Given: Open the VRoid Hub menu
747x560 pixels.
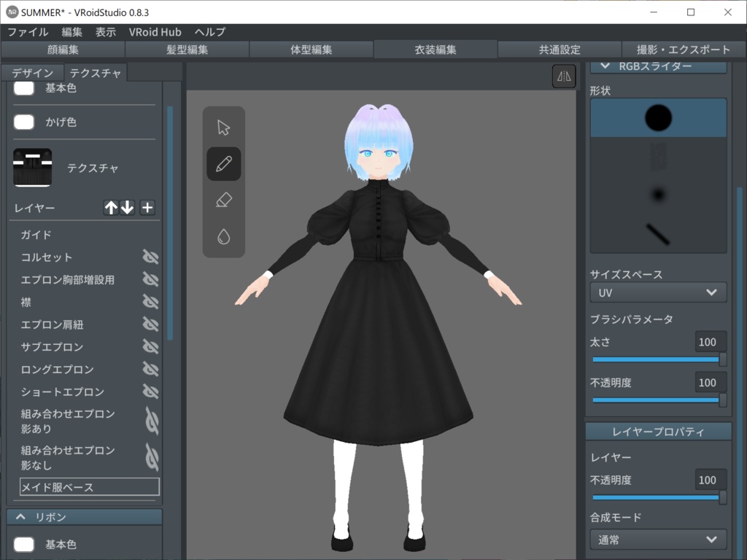Looking at the screenshot, I should tap(155, 32).
